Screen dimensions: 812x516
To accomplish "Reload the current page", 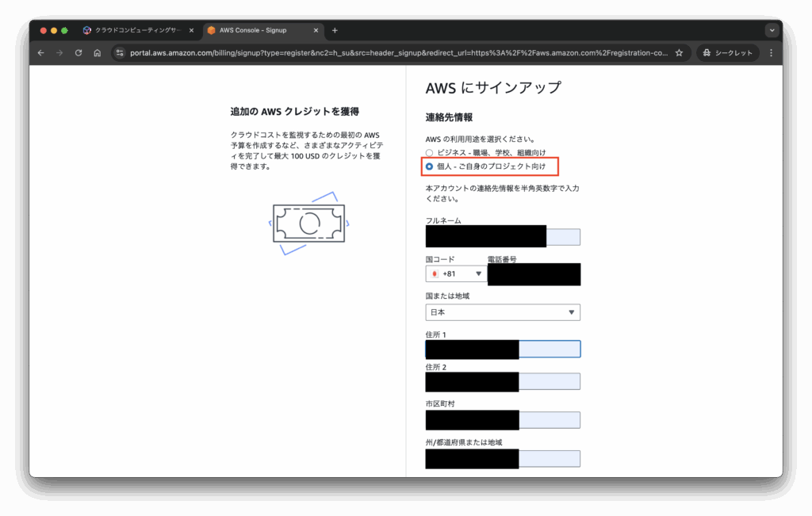I will 78,52.
